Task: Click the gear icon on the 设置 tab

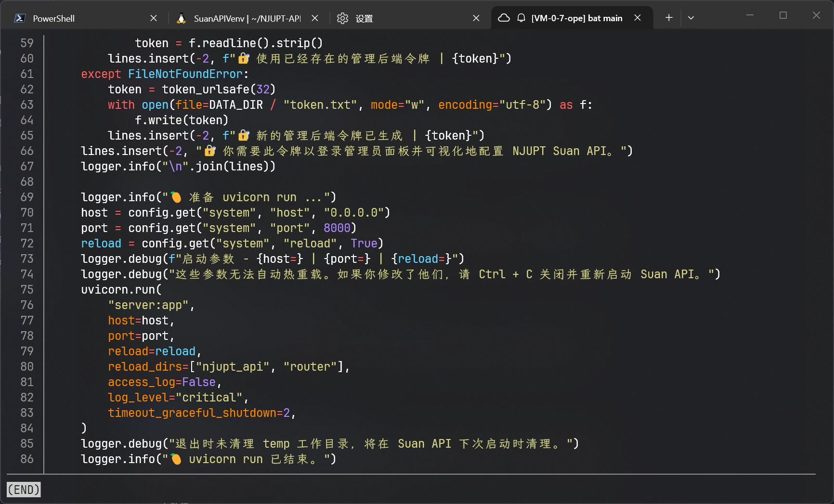Action: pyautogui.click(x=342, y=18)
